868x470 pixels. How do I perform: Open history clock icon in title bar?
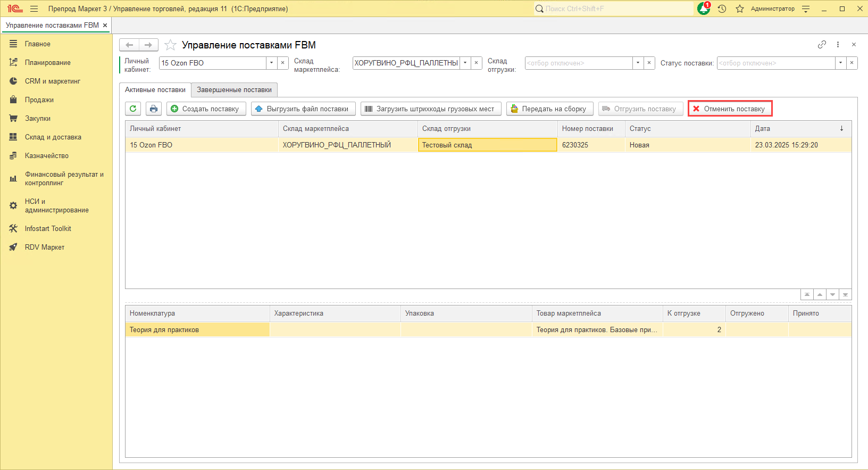click(722, 9)
